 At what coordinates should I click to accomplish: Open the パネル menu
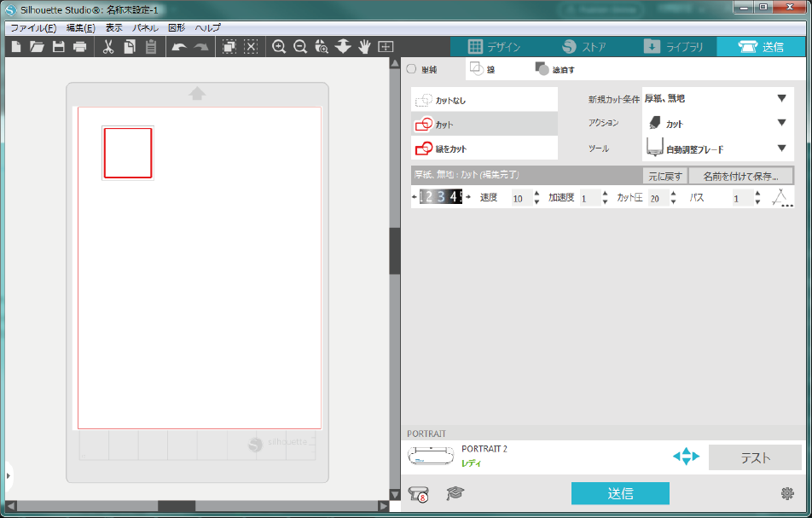(146, 28)
